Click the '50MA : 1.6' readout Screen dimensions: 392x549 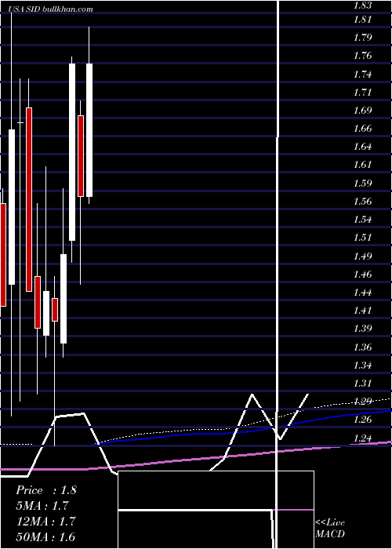pyautogui.click(x=45, y=536)
